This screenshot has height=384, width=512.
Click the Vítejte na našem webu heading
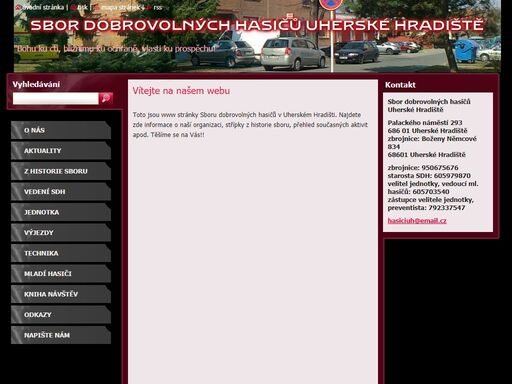pyautogui.click(x=181, y=91)
